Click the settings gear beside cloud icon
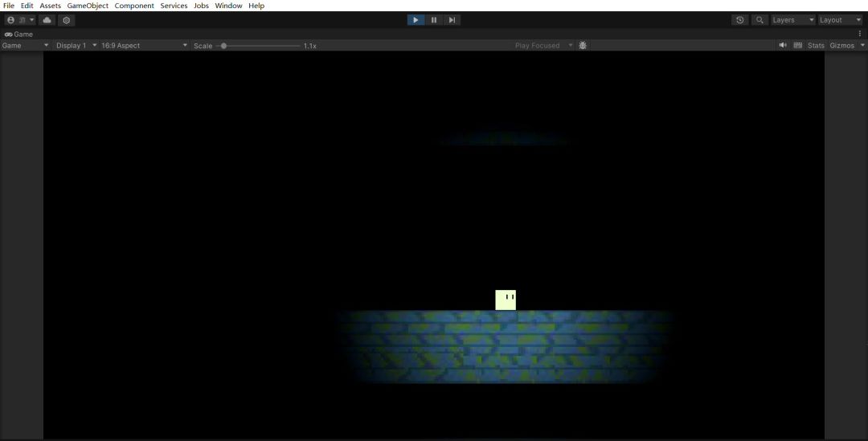868x441 pixels. click(x=67, y=20)
